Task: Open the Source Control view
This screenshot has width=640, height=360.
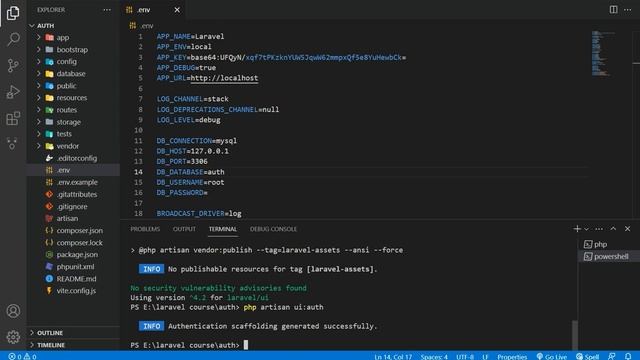Action: pos(13,65)
